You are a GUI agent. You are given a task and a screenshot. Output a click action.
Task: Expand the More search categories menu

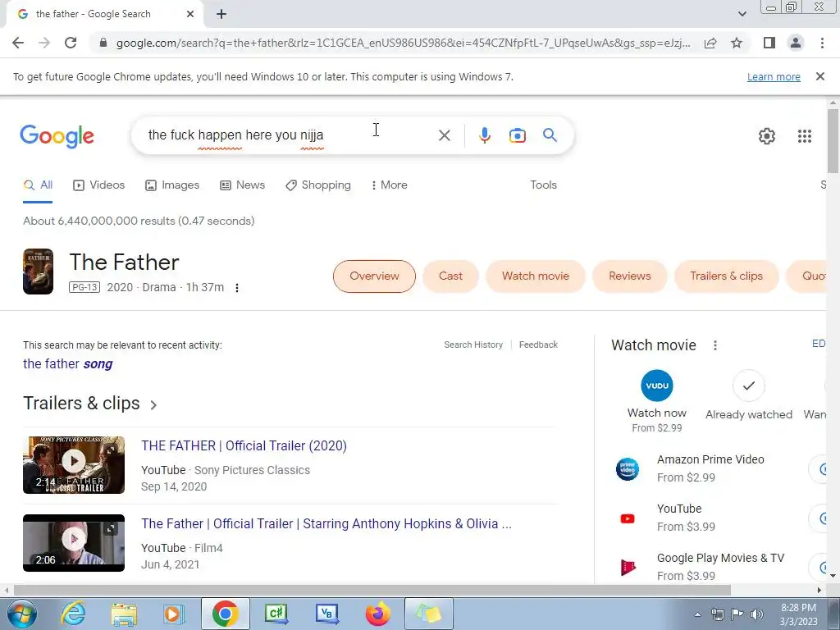[390, 185]
